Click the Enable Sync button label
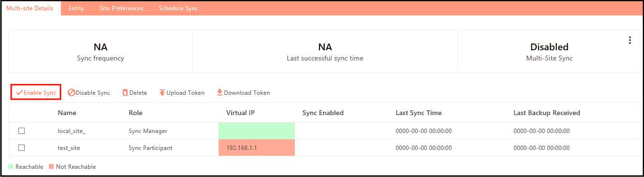 (x=40, y=93)
